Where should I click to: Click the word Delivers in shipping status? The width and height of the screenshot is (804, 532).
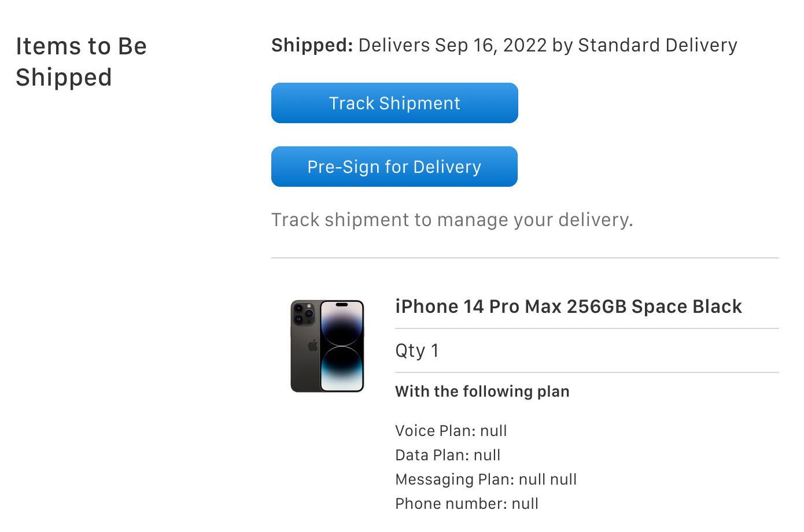pos(394,45)
